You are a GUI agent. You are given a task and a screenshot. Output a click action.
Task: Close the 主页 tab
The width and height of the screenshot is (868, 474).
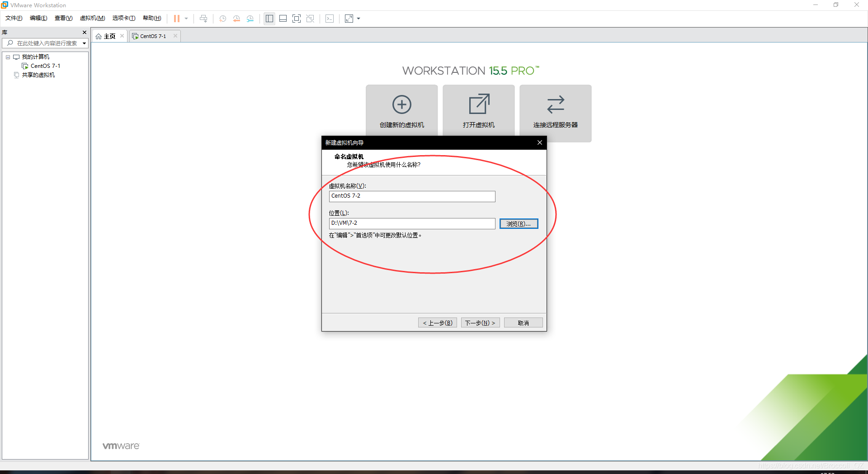tap(122, 36)
